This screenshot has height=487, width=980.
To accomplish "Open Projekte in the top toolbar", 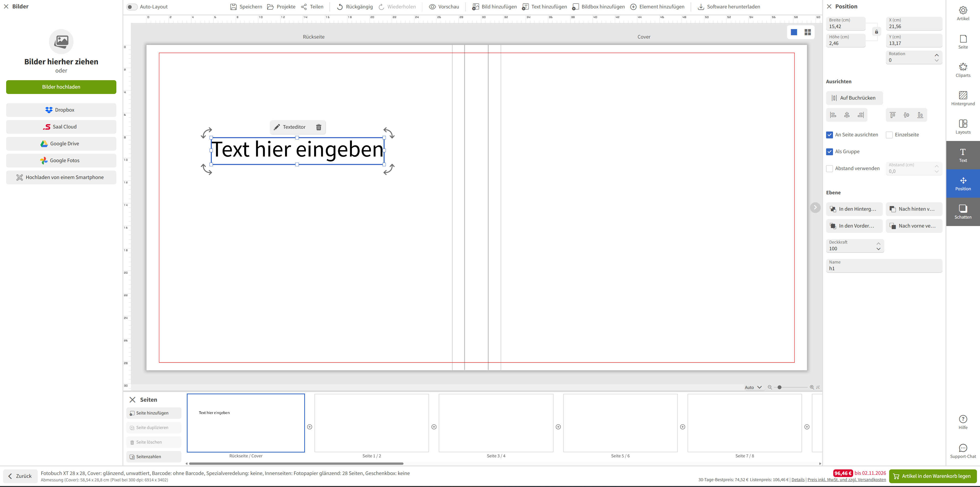I will click(x=281, y=7).
